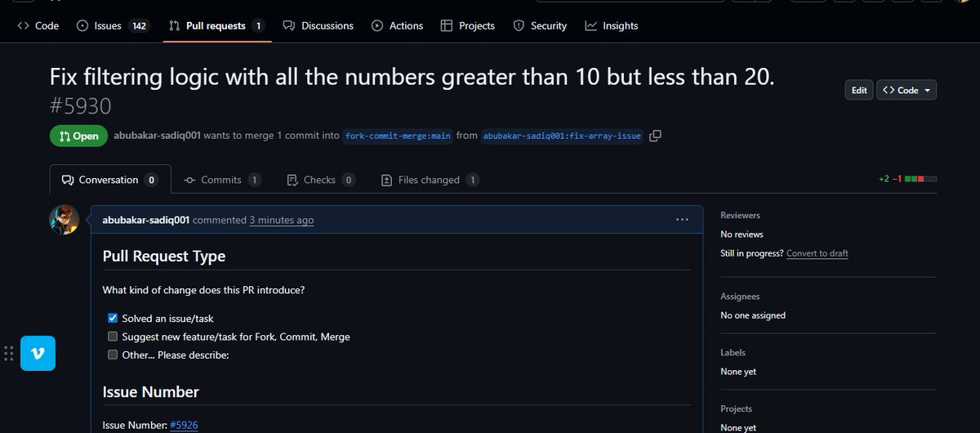980x433 pixels.
Task: Go to Pull requests tab
Action: click(x=216, y=26)
